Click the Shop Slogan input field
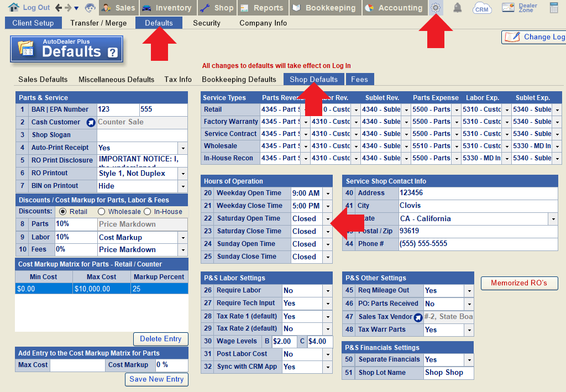 point(142,135)
